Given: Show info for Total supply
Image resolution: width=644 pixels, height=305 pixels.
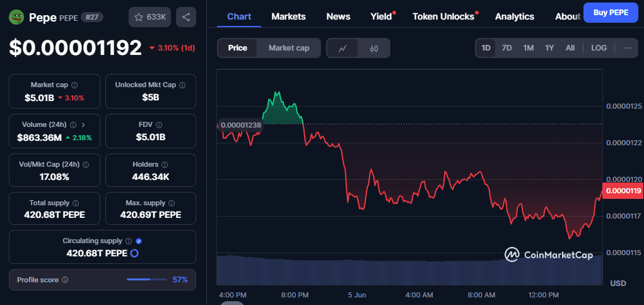Looking at the screenshot, I should (x=76, y=203).
